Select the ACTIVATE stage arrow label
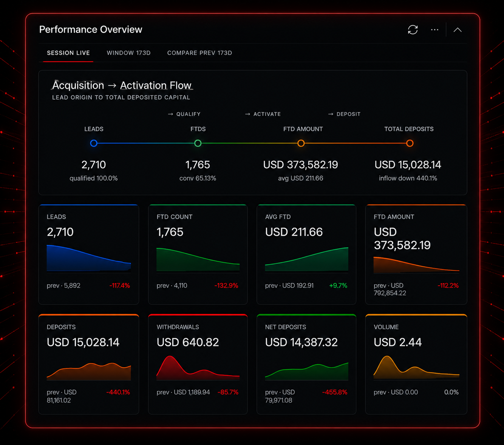 pos(263,114)
